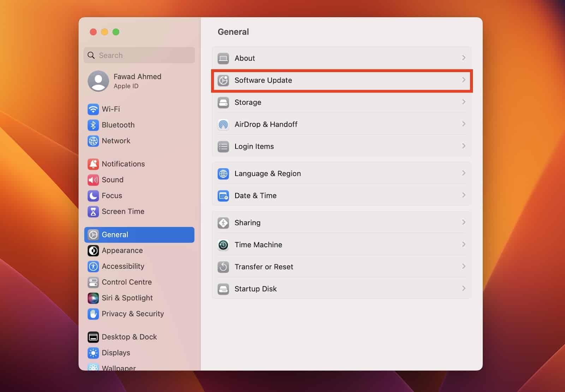Click the Startup Disk icon
This screenshot has width=565, height=392.
(x=223, y=289)
